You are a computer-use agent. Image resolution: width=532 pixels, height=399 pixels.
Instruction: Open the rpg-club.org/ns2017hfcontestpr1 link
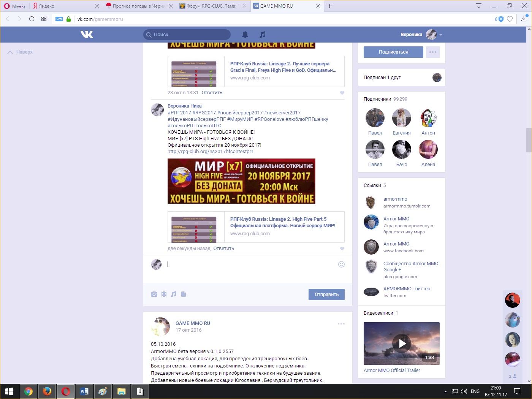point(211,152)
